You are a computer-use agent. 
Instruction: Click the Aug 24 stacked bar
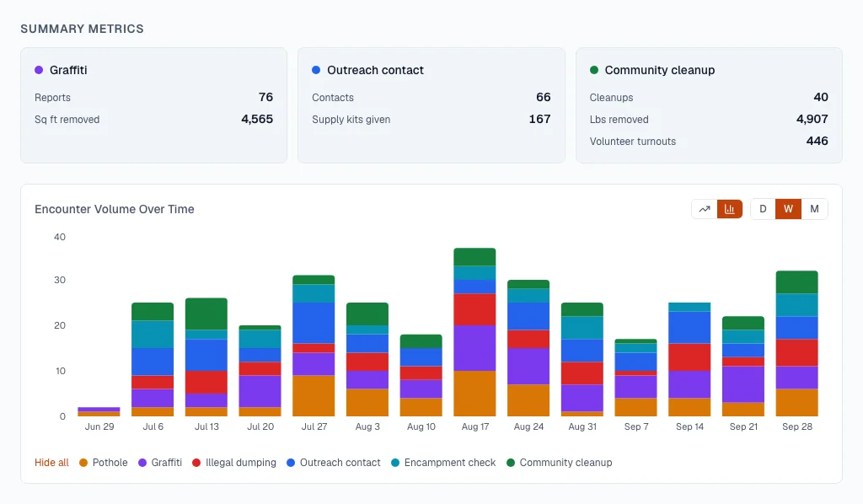(528, 348)
